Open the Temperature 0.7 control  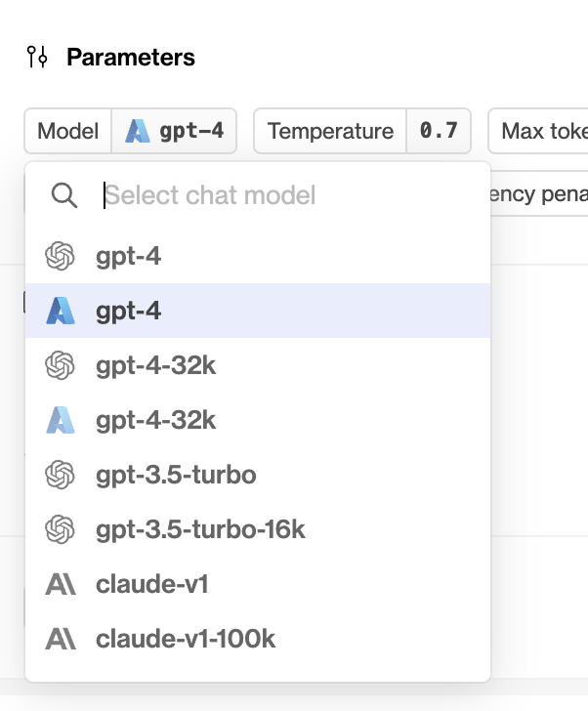362,131
